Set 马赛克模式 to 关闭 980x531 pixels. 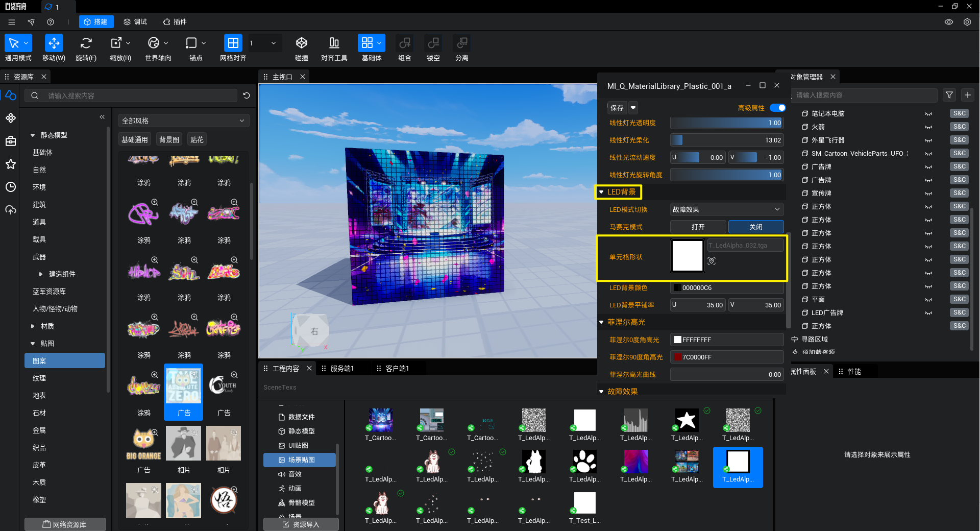756,227
